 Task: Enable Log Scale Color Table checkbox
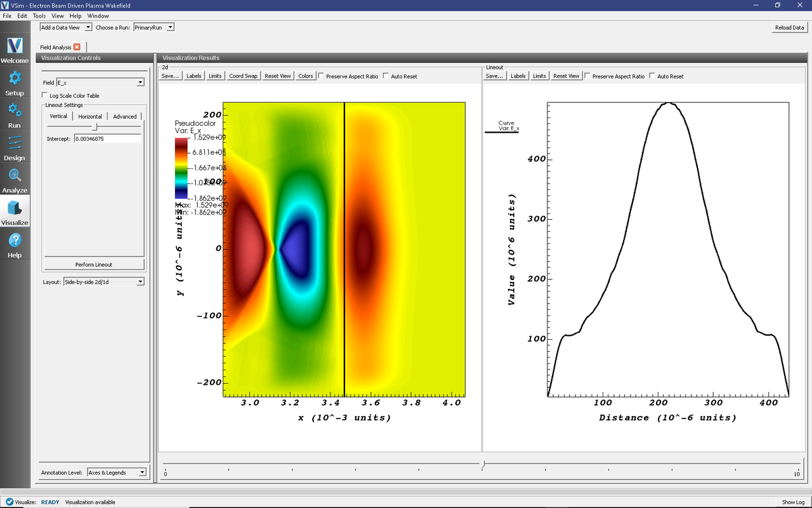point(46,96)
